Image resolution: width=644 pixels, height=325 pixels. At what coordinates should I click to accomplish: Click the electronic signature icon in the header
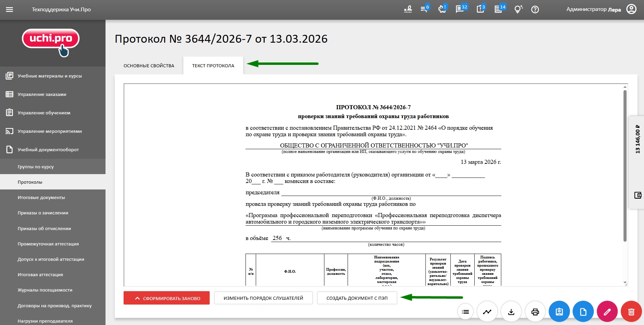tap(408, 10)
